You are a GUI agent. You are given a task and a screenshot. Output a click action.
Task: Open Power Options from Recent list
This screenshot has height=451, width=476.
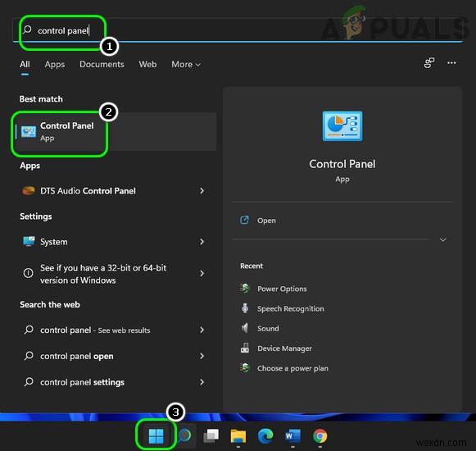[x=282, y=289]
